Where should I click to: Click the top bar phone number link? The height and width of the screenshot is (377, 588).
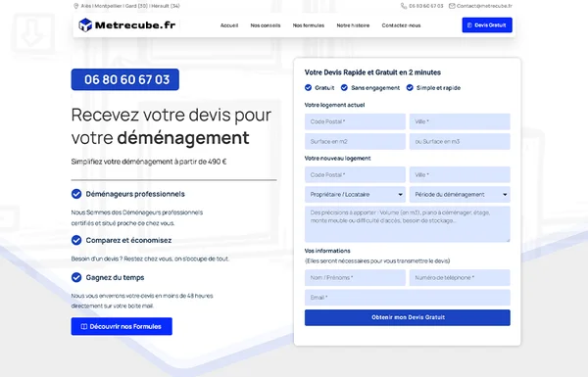426,6
